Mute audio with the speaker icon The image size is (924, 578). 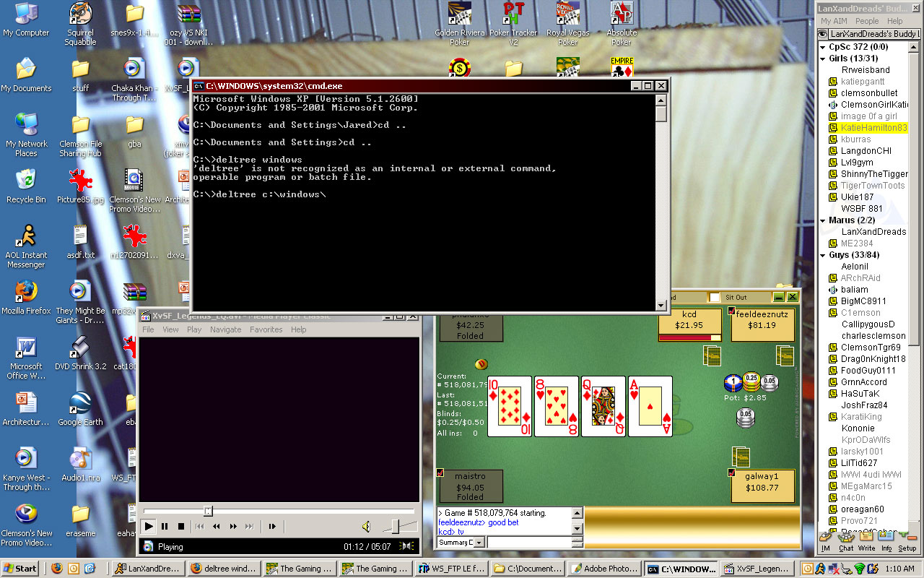pyautogui.click(x=366, y=527)
